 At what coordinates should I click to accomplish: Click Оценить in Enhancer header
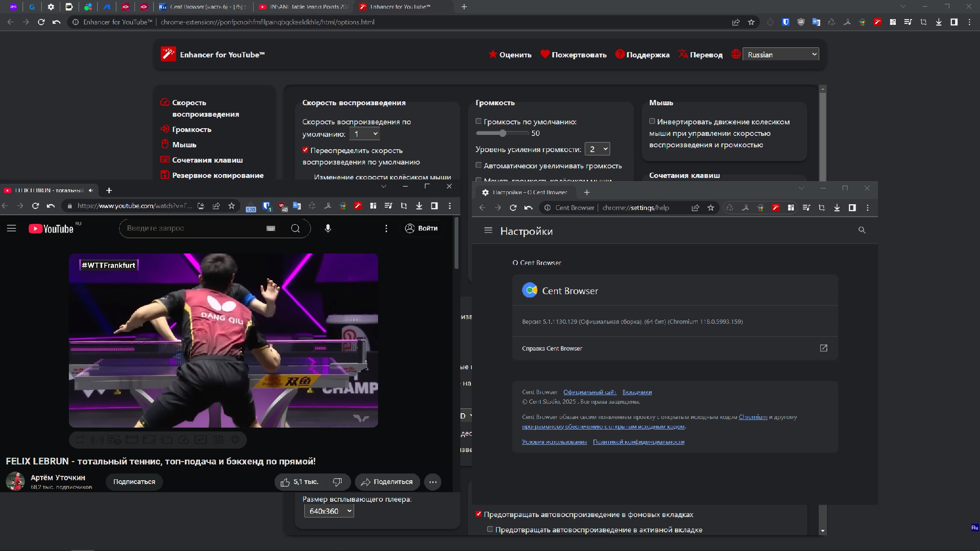[x=510, y=55]
